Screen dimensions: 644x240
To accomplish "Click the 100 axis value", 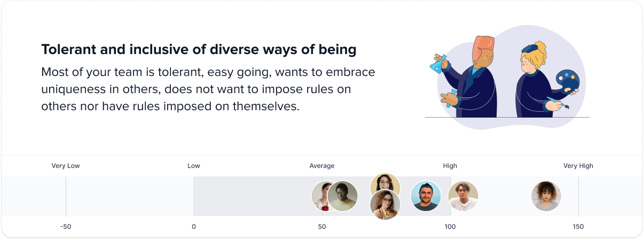I will coord(450,227).
